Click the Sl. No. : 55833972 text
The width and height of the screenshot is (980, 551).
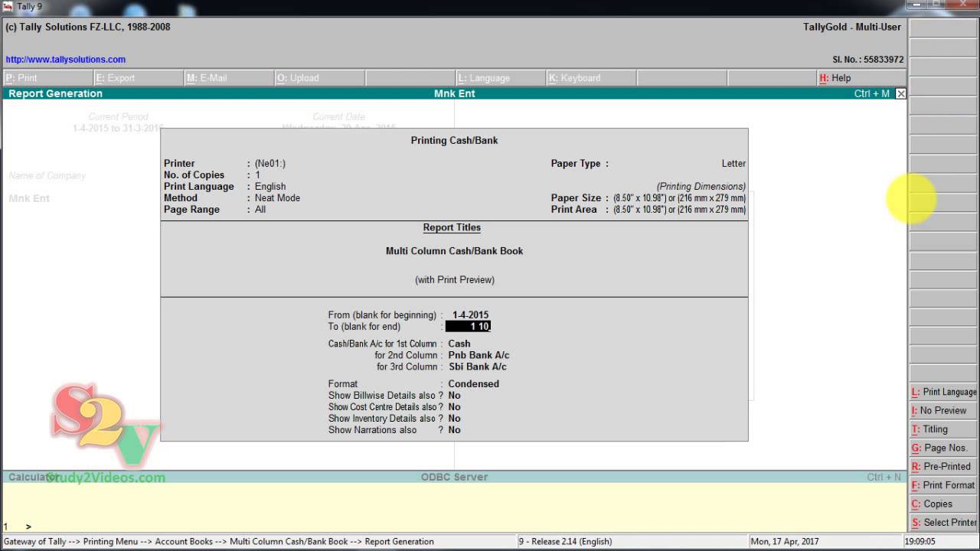coord(867,59)
